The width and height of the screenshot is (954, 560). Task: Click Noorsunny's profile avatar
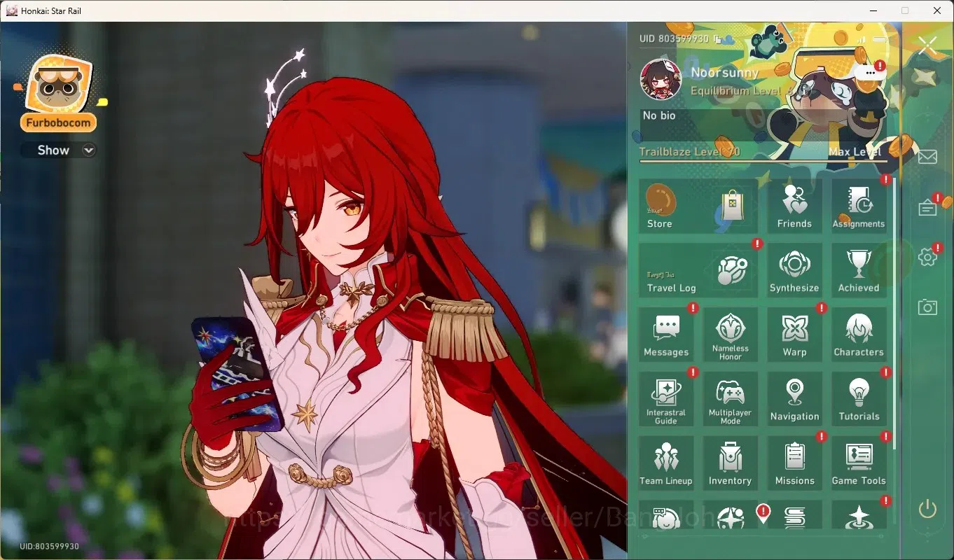coord(661,80)
